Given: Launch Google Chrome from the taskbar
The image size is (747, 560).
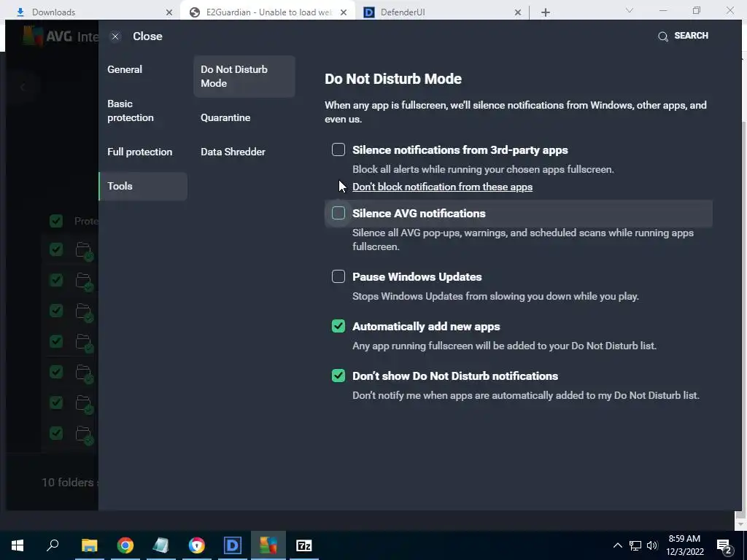Looking at the screenshot, I should (125, 545).
